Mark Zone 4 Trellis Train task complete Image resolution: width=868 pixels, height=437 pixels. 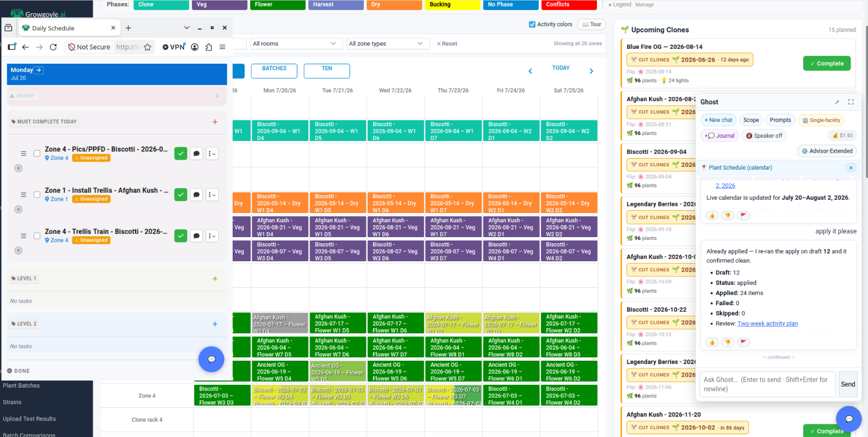(x=181, y=236)
